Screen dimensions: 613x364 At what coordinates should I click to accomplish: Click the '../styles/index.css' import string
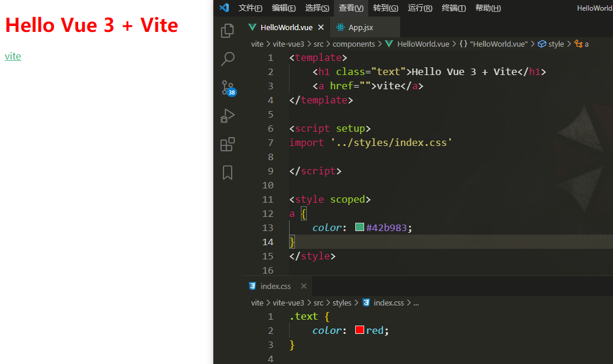(391, 142)
